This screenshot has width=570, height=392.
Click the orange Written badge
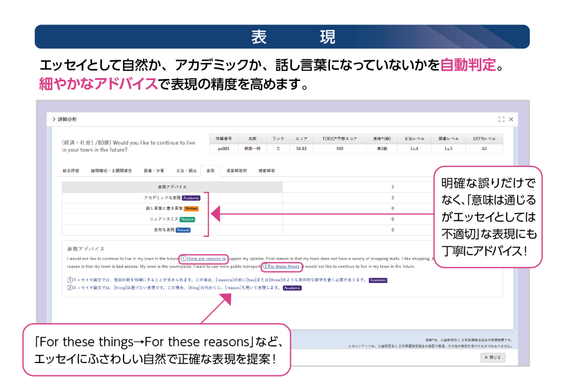[191, 209]
